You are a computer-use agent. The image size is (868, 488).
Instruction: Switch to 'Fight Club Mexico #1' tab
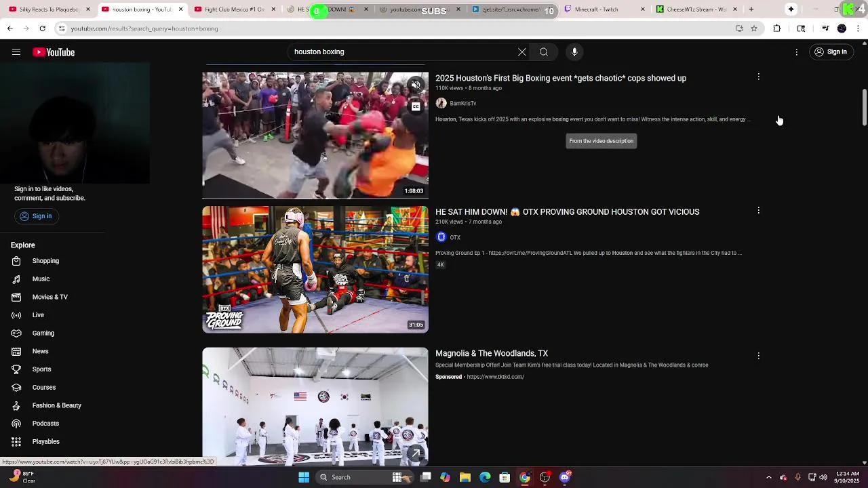tap(234, 9)
